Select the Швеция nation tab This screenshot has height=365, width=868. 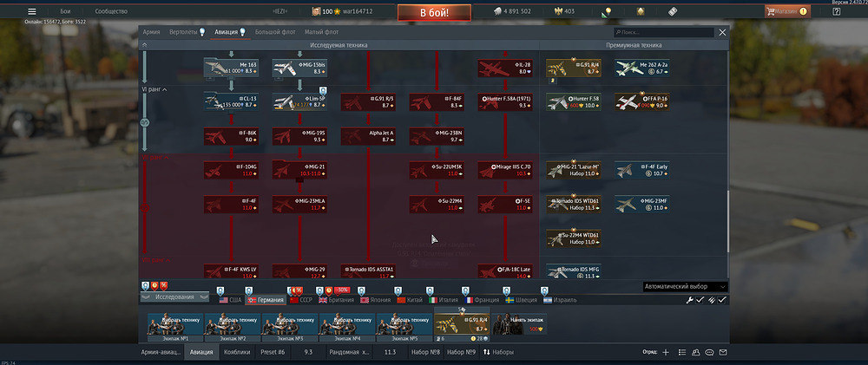coord(522,300)
